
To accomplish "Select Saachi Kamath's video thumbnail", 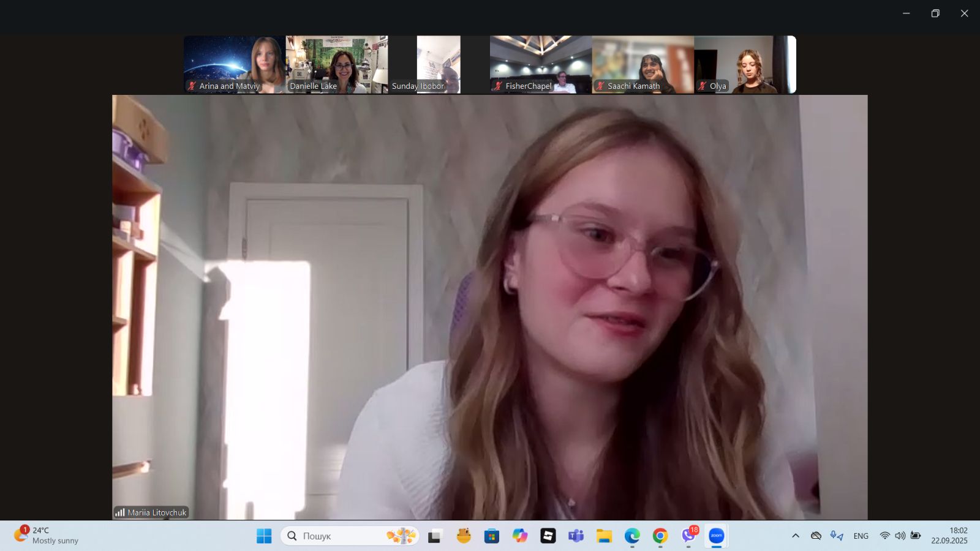I will 643,64.
